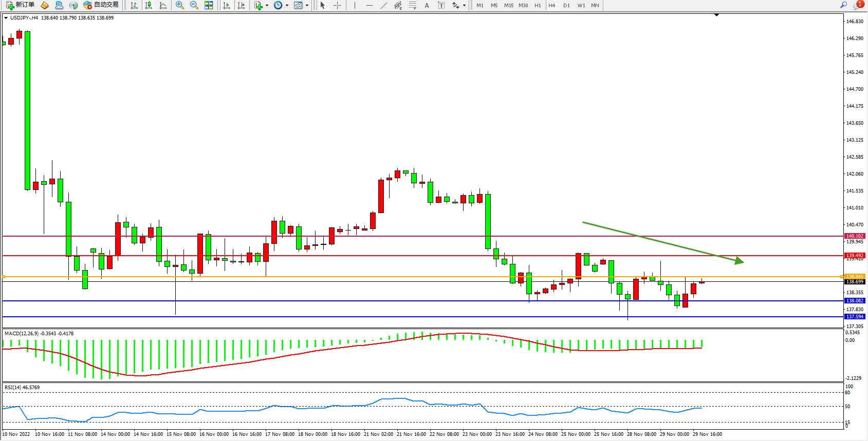
Task: Open the chart templates dropdown arrow
Action: pyautogui.click(x=307, y=6)
